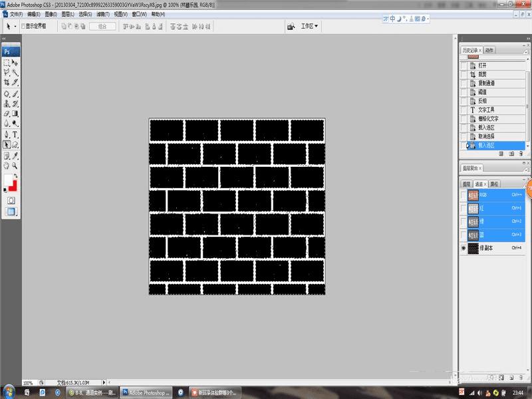Click the 绿 副本 channel thumbnail
532x399 pixels.
(473, 248)
